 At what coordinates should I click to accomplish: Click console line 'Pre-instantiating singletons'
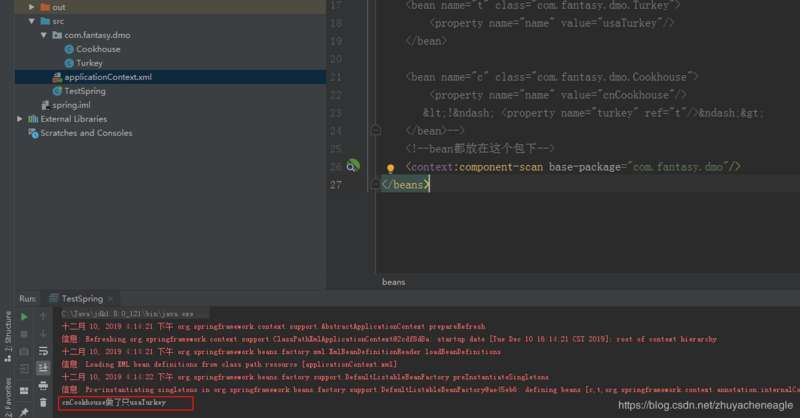pos(430,390)
